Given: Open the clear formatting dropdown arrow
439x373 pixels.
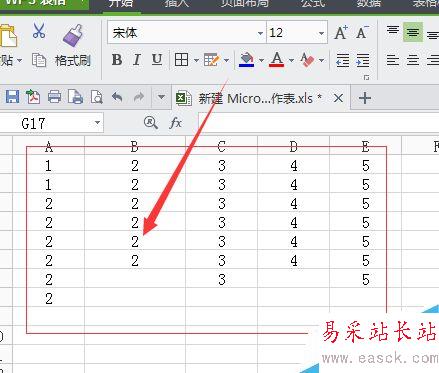Looking at the screenshot, I should point(321,61).
